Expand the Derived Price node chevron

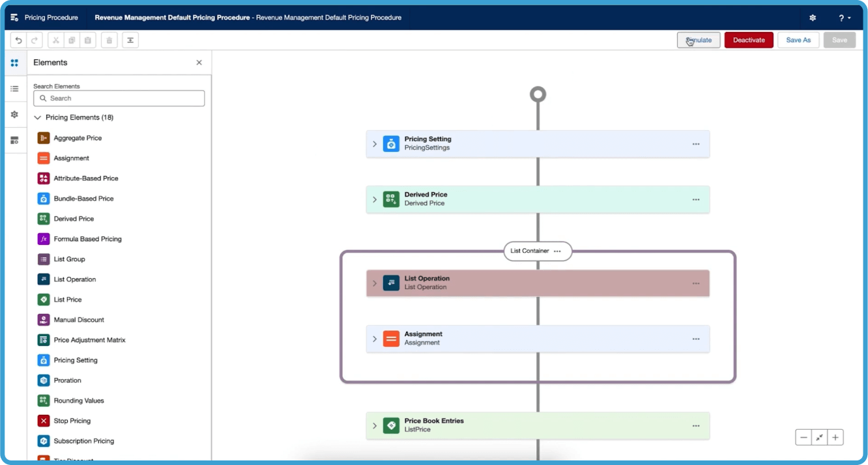374,199
